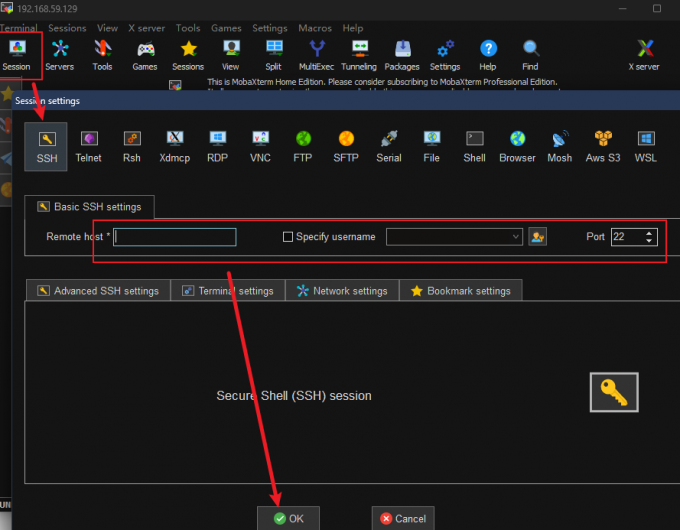Open the Tools toolbar icon

(102, 55)
